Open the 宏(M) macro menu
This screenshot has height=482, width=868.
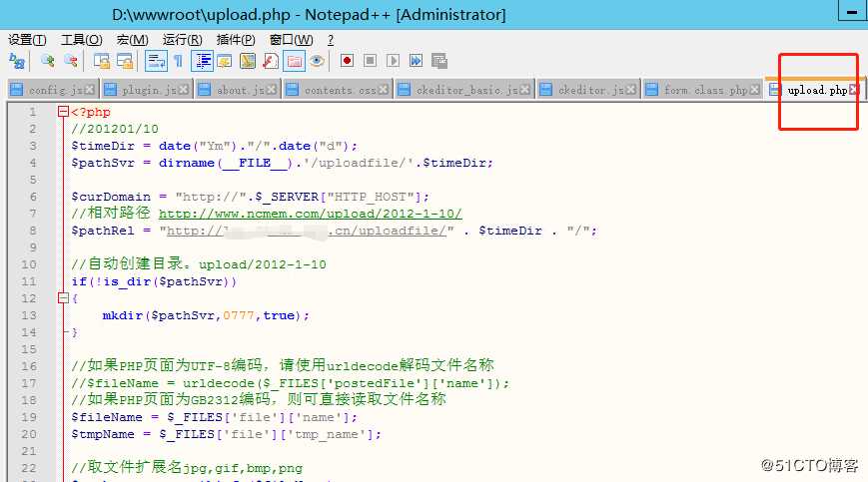(x=132, y=40)
